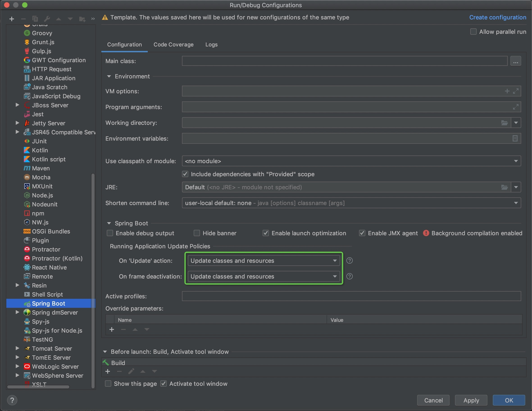Click the help icon next to On 'Update' action
The image size is (532, 411).
[349, 261]
